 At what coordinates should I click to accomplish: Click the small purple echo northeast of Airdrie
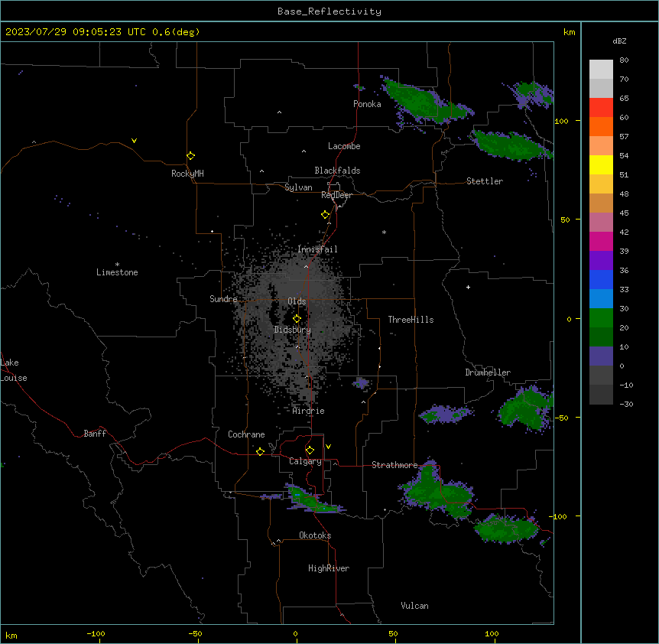pyautogui.click(x=361, y=383)
